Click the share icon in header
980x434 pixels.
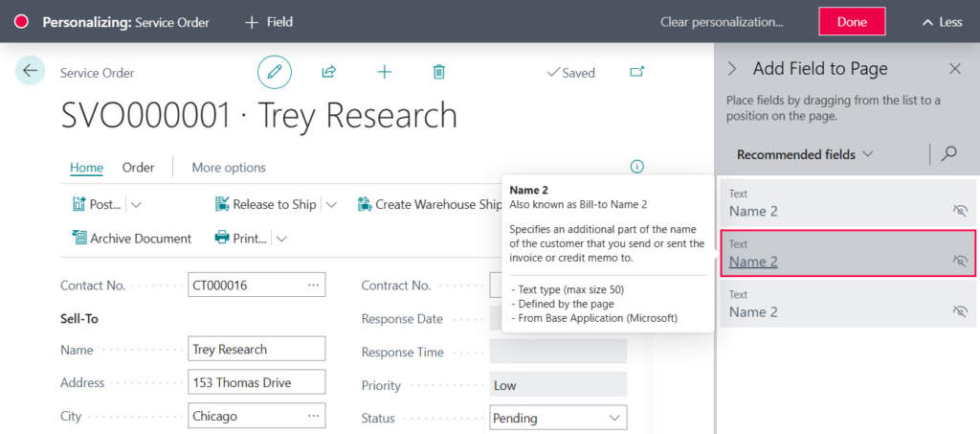coord(329,72)
